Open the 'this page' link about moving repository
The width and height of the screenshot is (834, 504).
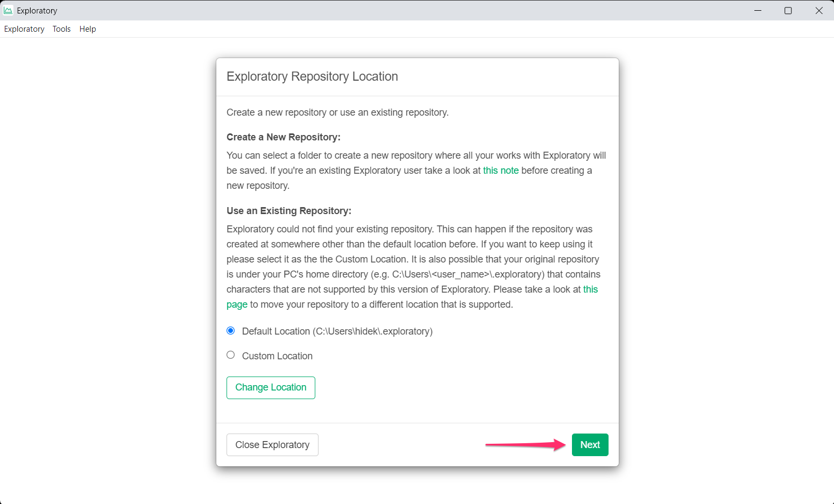click(590, 289)
